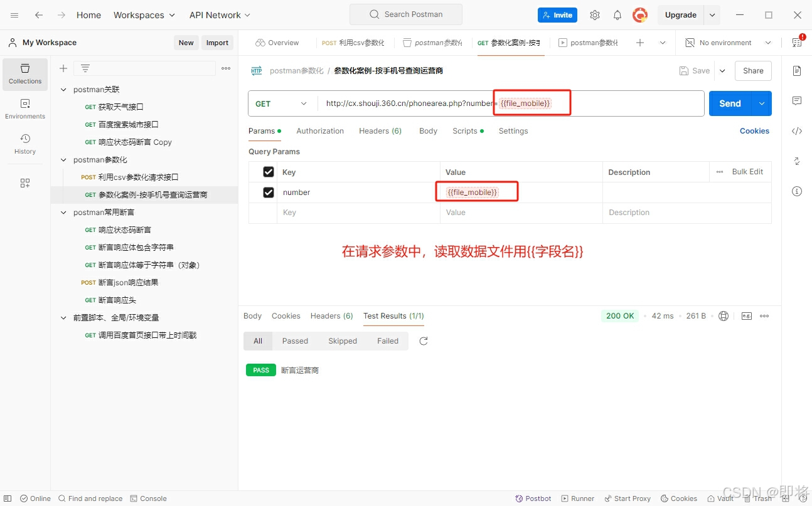Collapse the postman参数化 collection
The height and width of the screenshot is (506, 812).
tap(63, 160)
